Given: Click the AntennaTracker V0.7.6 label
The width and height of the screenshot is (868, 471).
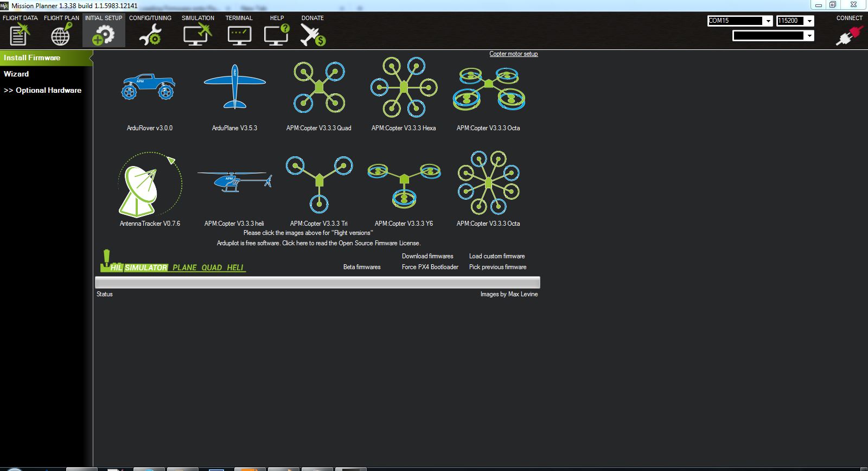Looking at the screenshot, I should pyautogui.click(x=150, y=224).
